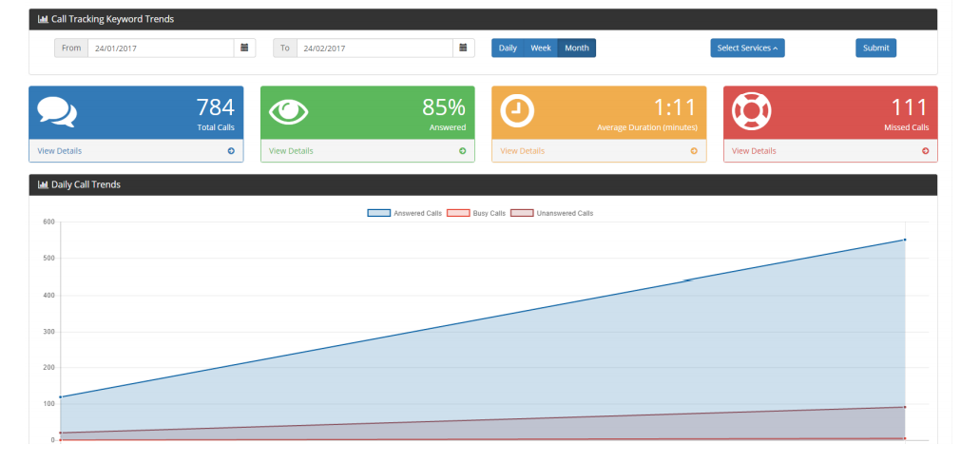
Task: Expand the Select Services dropdown
Action: click(x=747, y=48)
